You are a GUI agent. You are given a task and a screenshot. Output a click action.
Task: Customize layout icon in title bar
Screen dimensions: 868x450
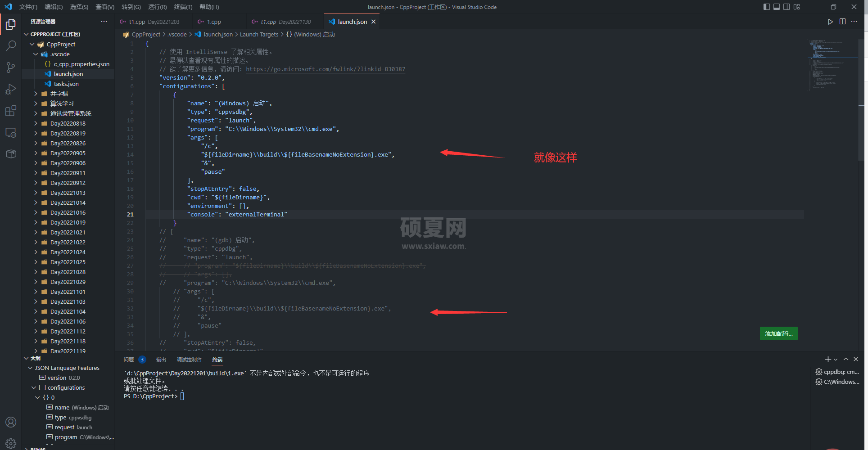(x=797, y=7)
